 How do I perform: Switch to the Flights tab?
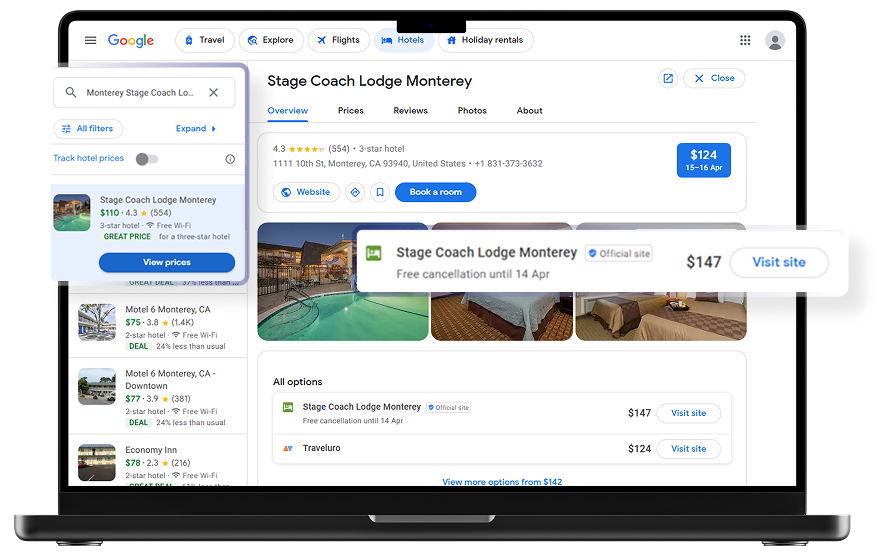click(x=339, y=40)
